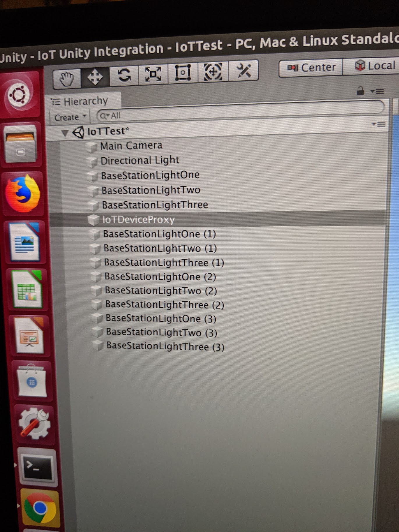Open the Create dropdown in Hierarchy
The width and height of the screenshot is (399, 532).
[x=70, y=117]
